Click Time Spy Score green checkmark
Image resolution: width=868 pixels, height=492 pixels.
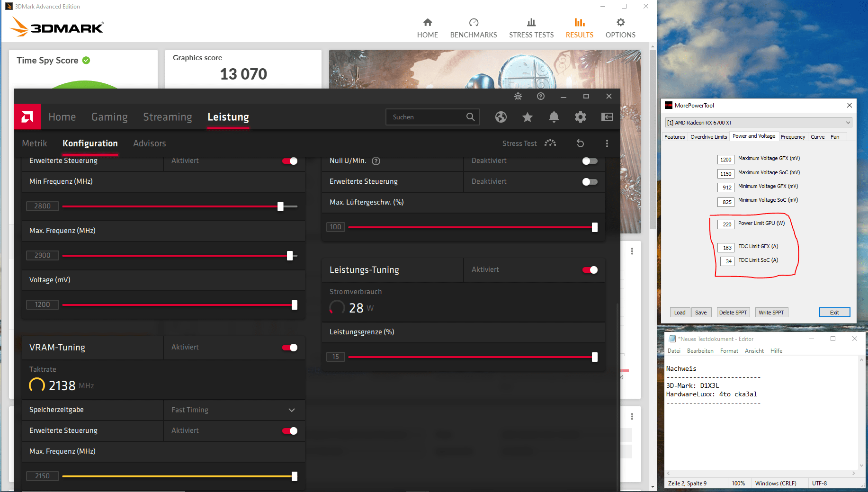(x=86, y=60)
